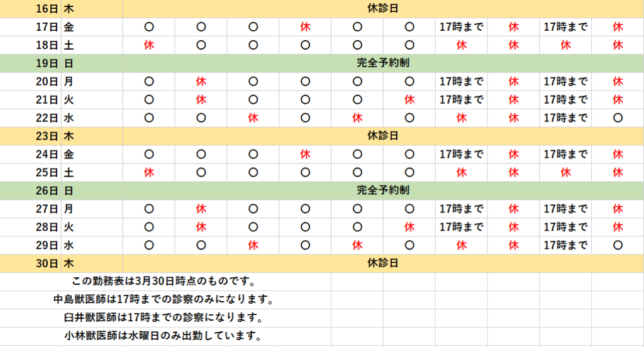644x347 pixels.
Task: Click the 臼井獣医師 note text
Action: pos(164,317)
